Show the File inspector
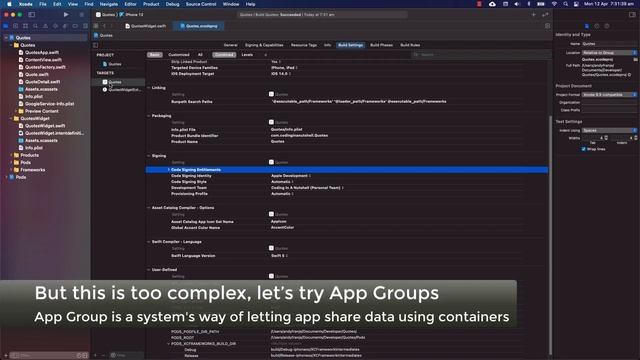This screenshot has height=360, width=640. 587,26
